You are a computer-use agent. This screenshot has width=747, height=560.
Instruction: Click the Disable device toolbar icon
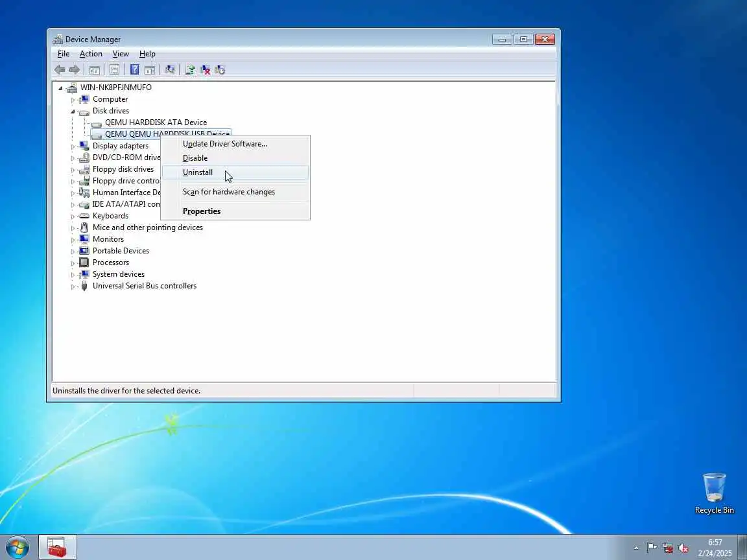coord(220,70)
